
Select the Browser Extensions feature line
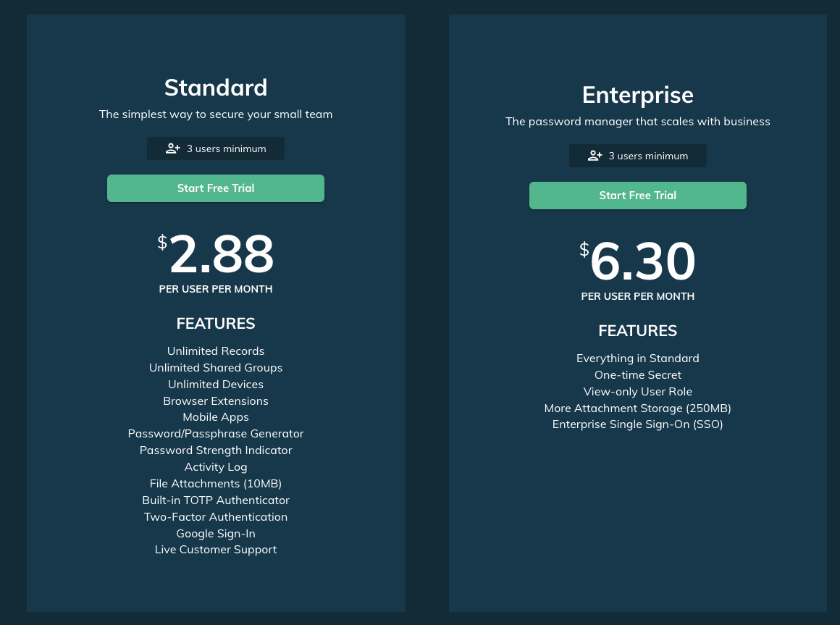coord(216,401)
